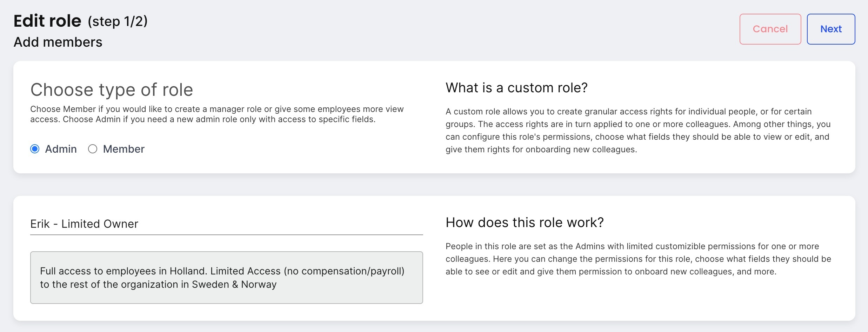Select the Admin radio button
The width and height of the screenshot is (868, 332).
pos(35,149)
